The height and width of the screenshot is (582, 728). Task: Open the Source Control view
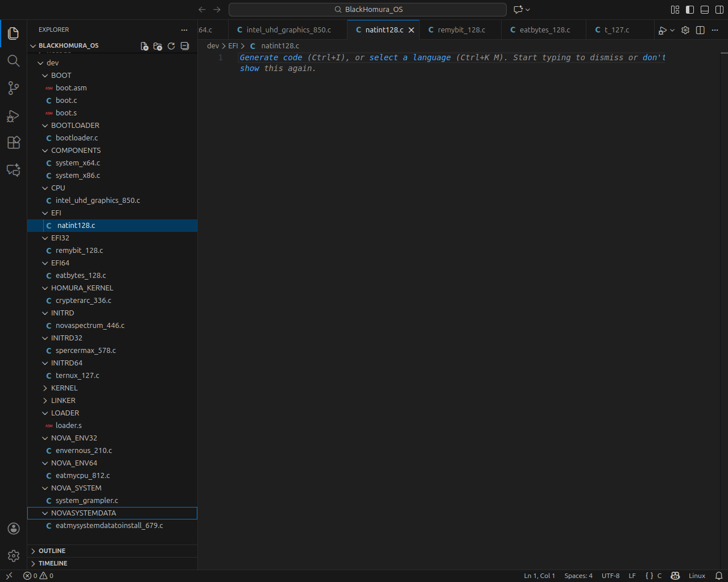click(14, 88)
